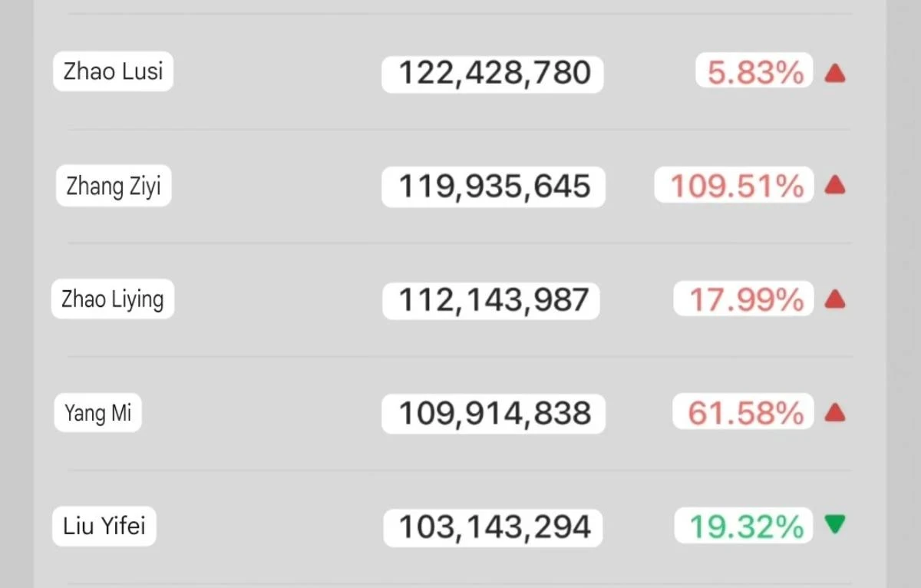Click the red up arrow beside 61.58%
921x588 pixels.
pyautogui.click(x=835, y=413)
